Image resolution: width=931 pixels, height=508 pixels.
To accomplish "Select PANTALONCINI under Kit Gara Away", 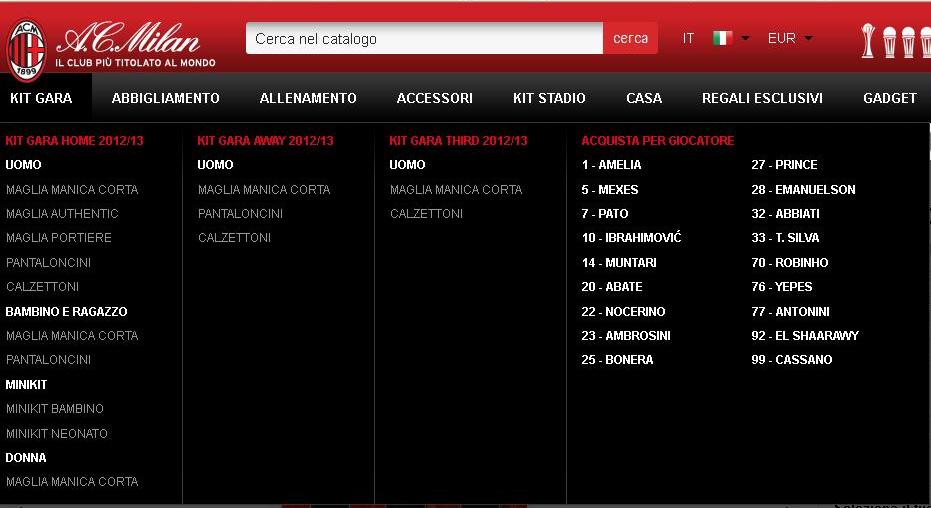I will (240, 214).
